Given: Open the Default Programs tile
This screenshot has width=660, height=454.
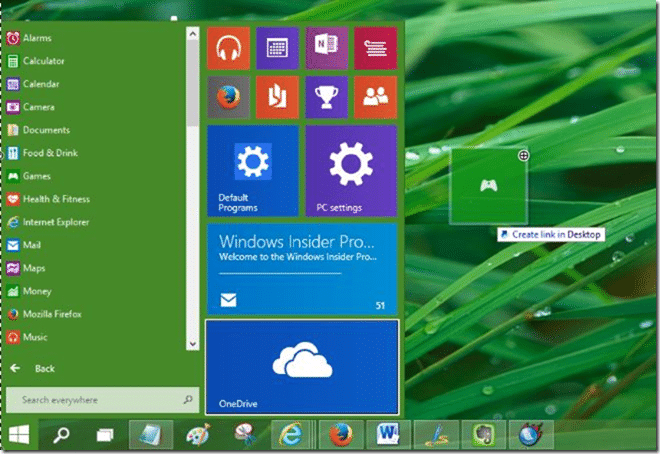Looking at the screenshot, I should click(253, 171).
